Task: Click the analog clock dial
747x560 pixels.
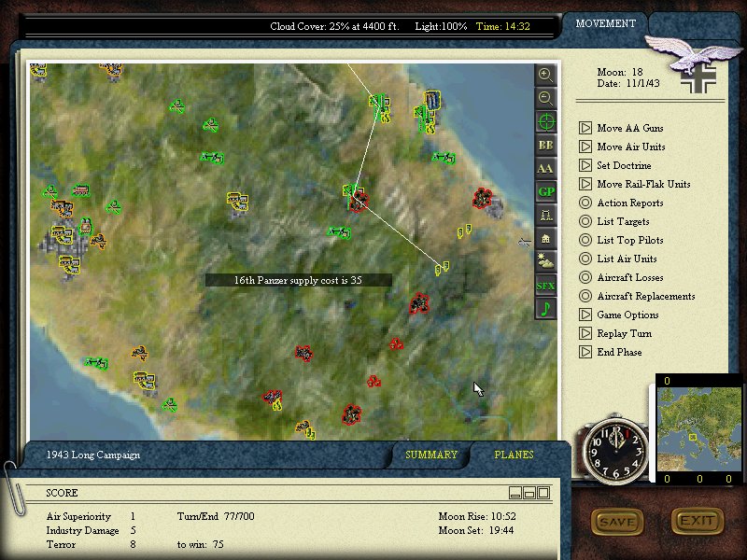Action: pos(616,451)
